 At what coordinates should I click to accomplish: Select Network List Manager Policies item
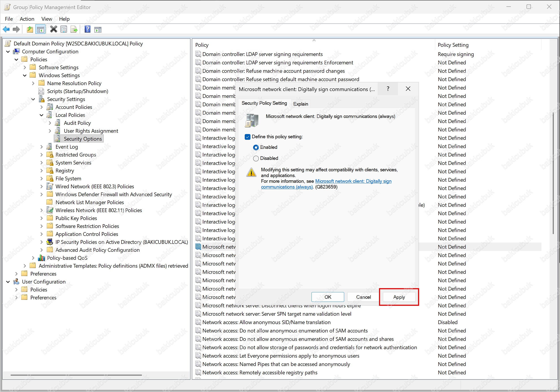(90, 202)
